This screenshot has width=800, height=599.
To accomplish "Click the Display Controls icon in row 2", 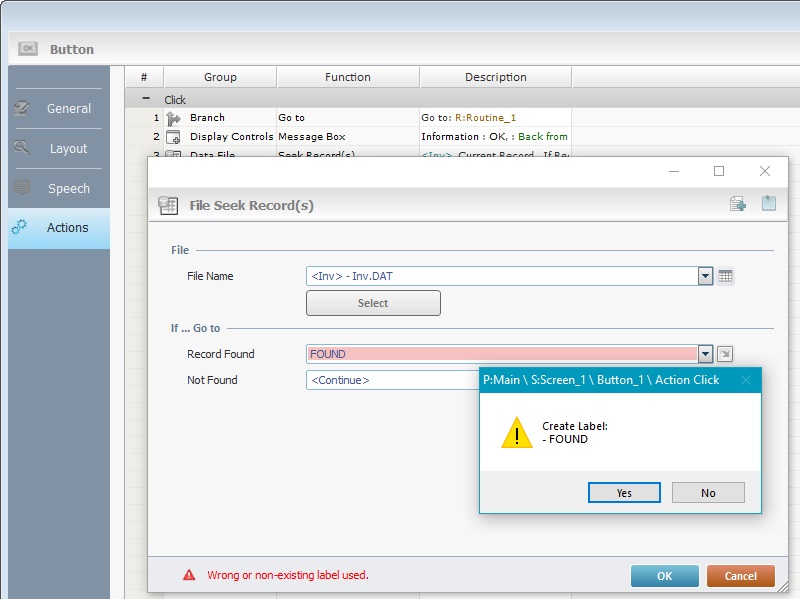I will pyautogui.click(x=173, y=137).
